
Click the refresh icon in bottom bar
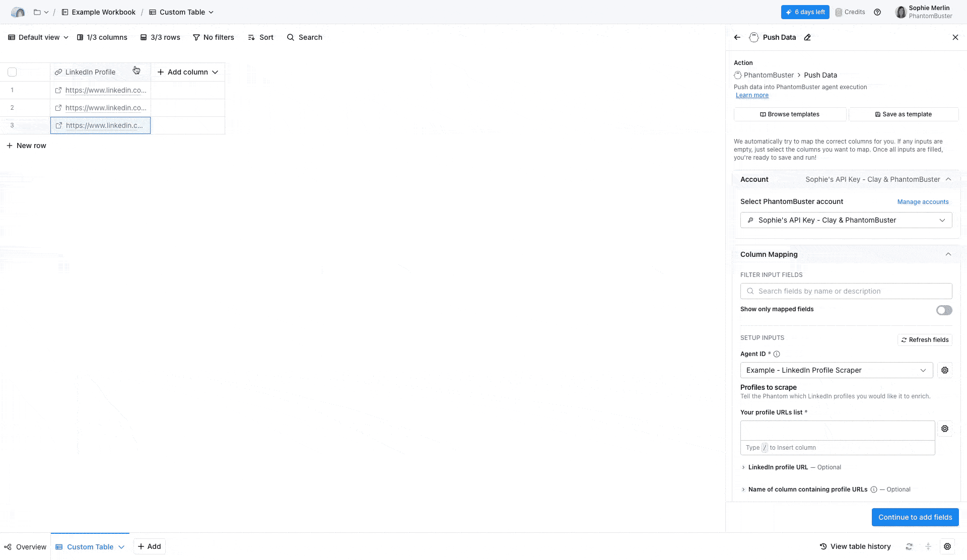click(x=909, y=546)
